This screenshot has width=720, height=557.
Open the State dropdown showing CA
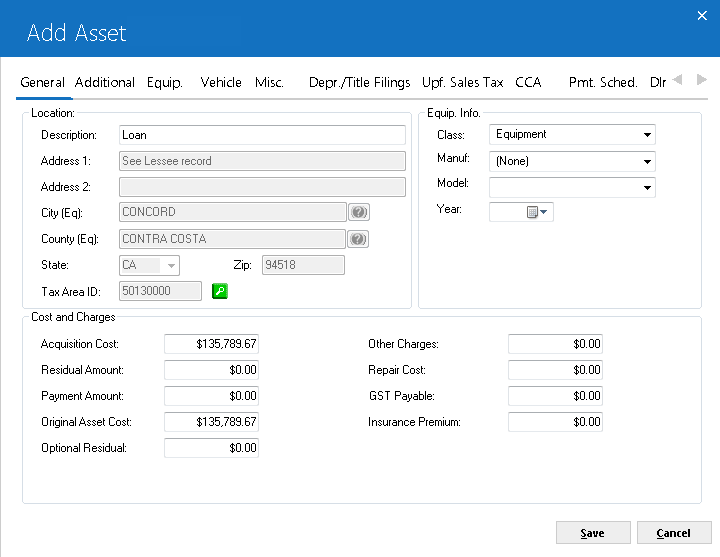point(171,265)
